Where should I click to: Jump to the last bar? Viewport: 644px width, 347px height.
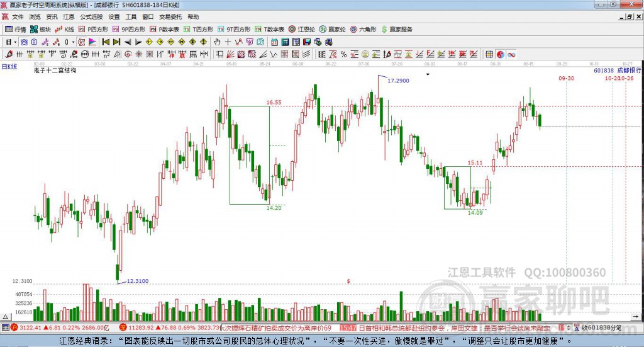[116, 42]
